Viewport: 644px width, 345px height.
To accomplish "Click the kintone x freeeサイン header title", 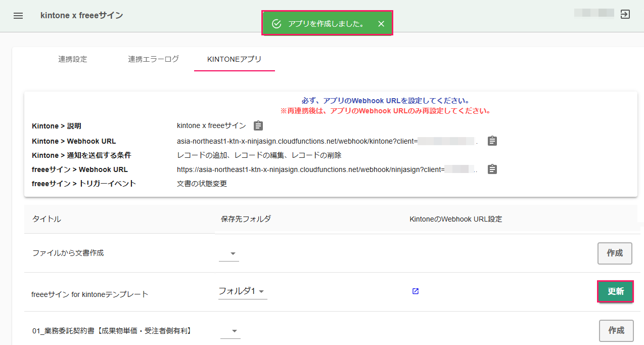I will click(x=82, y=16).
